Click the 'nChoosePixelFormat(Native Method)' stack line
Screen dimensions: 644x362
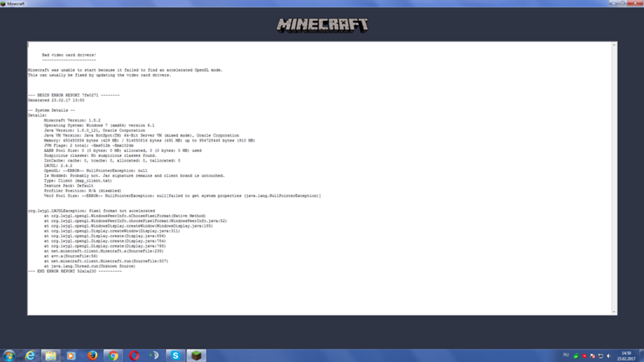click(x=125, y=216)
